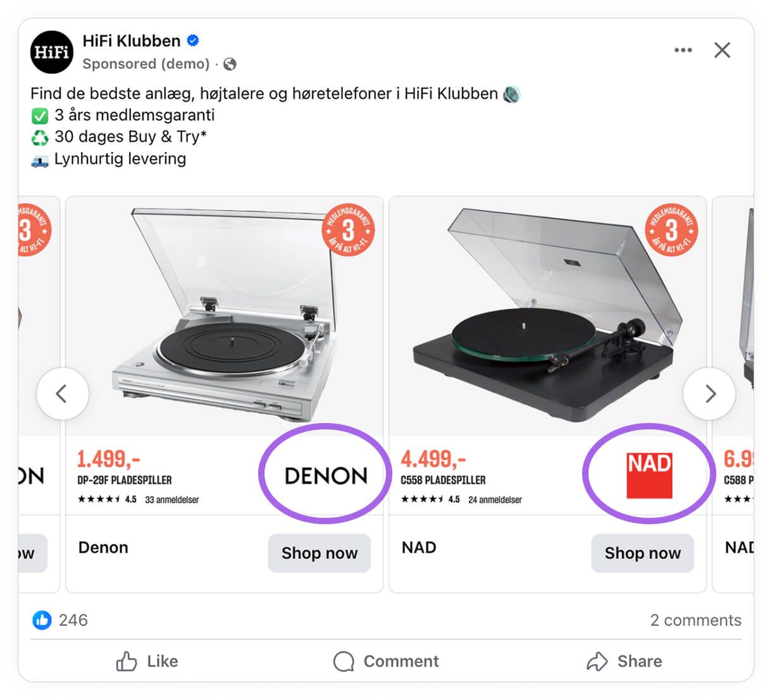Click the HiFi Klubben profile picture
This screenshot has width=772, height=700.
point(52,52)
